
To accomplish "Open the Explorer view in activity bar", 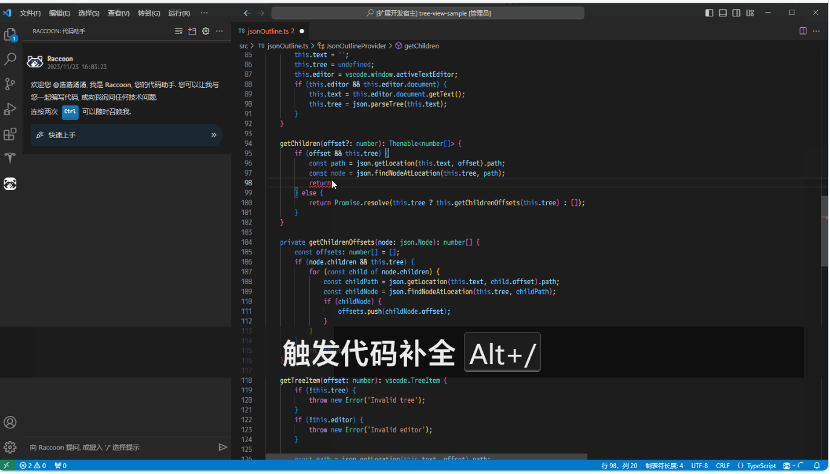I will (x=11, y=35).
